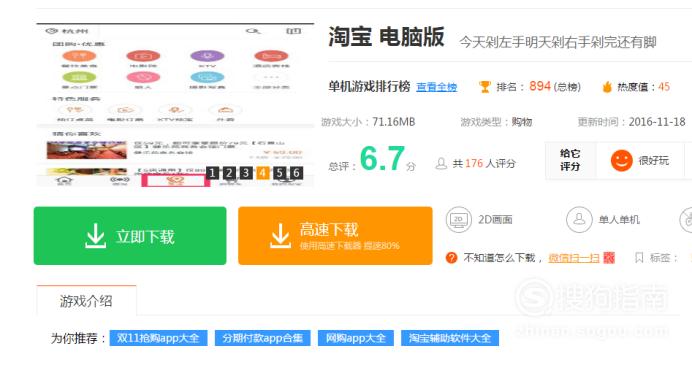Screen dimensions: 692x365
Task: Click the 标签 bookmark icon
Action: point(639,258)
